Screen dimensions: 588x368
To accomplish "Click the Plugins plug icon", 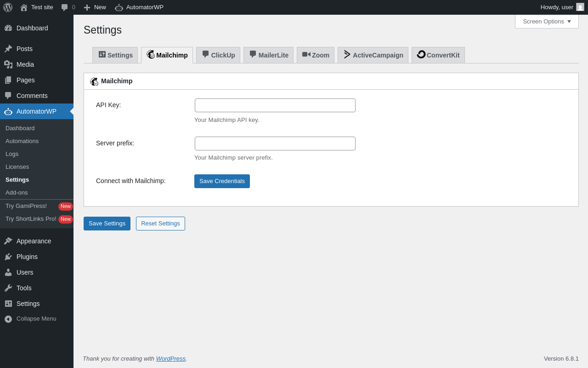I will [8, 257].
